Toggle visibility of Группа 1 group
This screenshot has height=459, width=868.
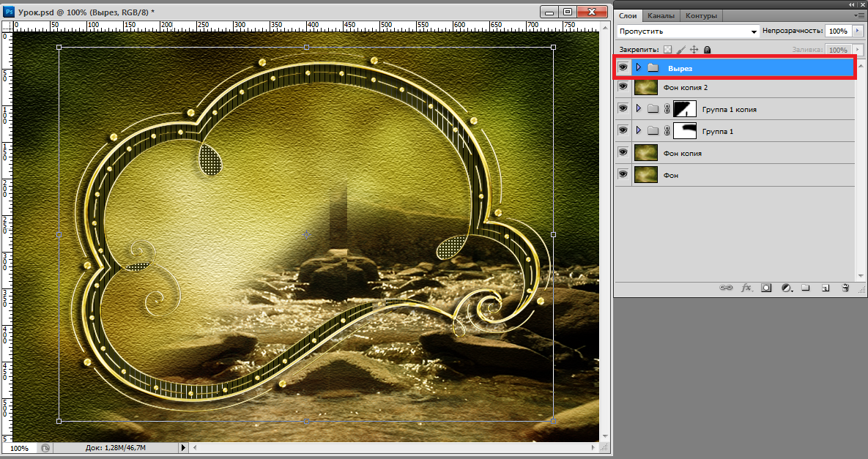click(x=623, y=130)
